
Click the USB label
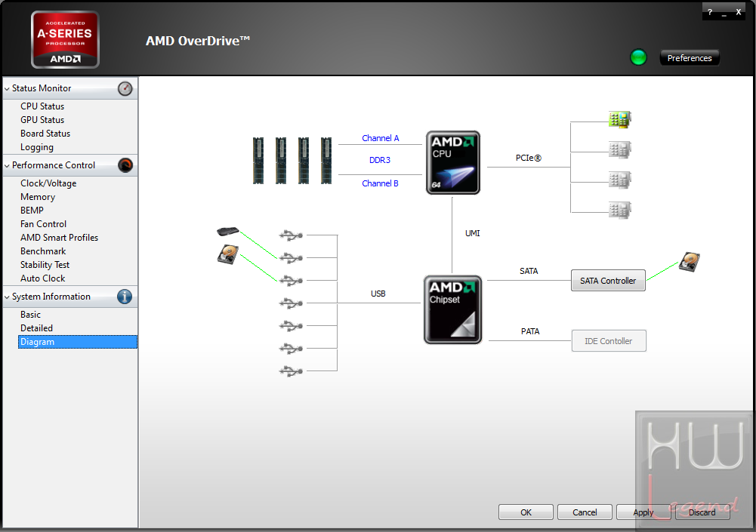378,294
